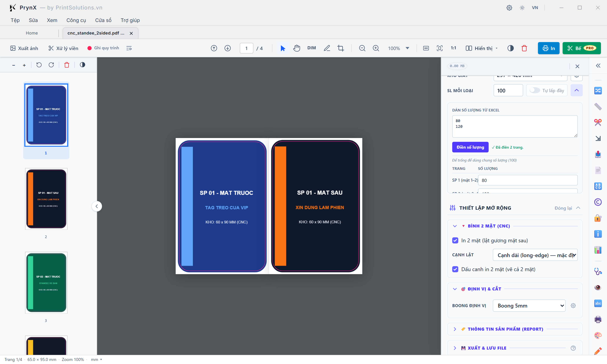Click the red trash icon in main toolbar
The image size is (607, 364).
[524, 48]
